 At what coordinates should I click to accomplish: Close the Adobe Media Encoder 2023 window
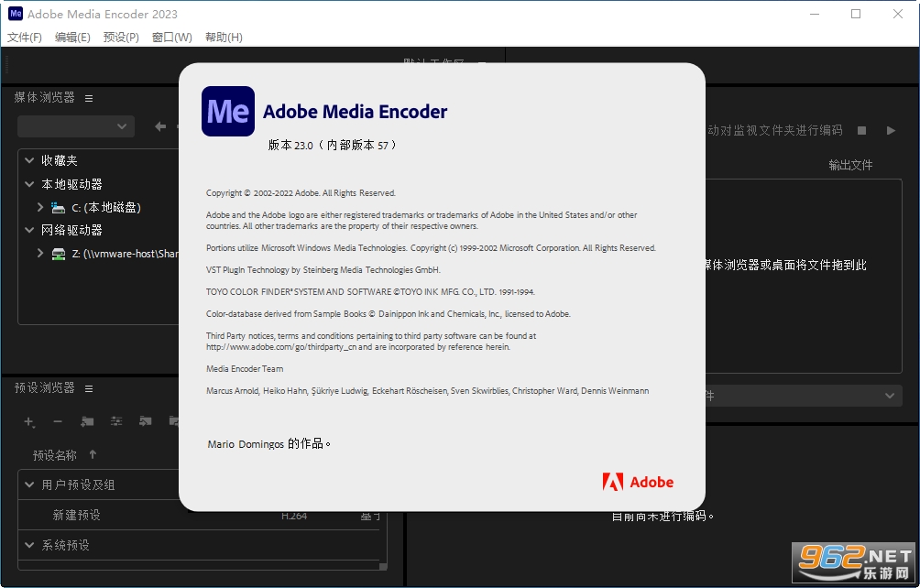(898, 14)
